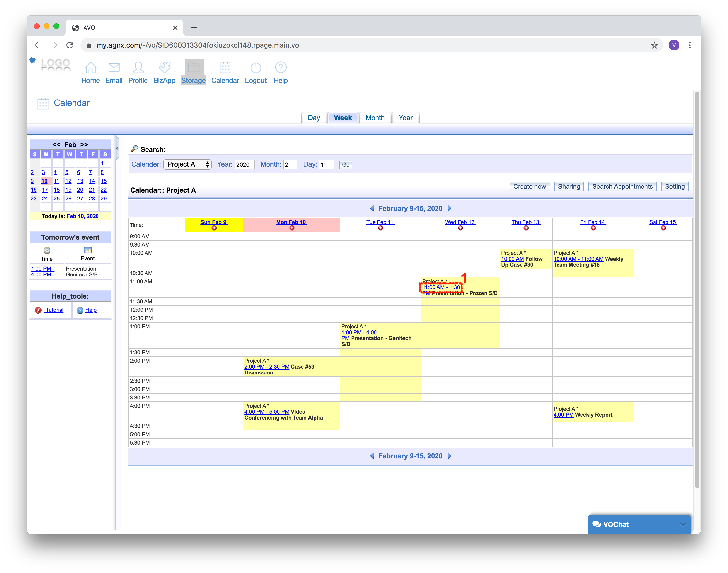Switch to the Day view tab
728x573 pixels.
click(314, 118)
